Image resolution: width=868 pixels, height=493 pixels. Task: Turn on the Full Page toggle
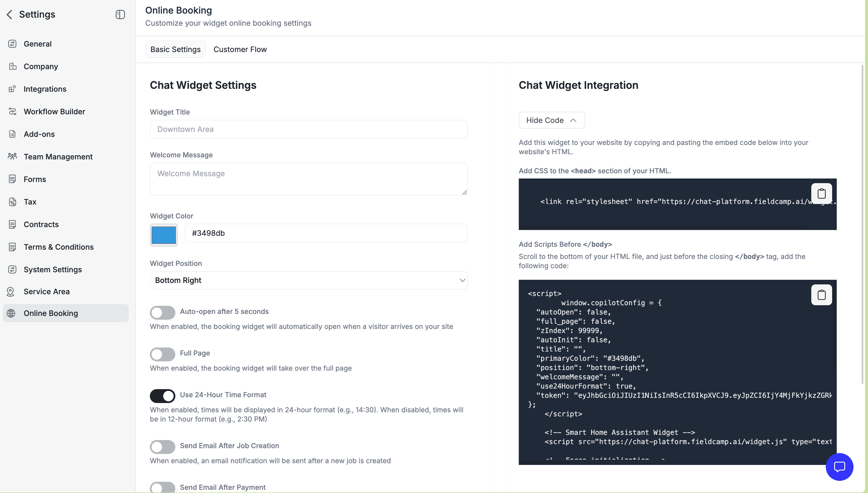pyautogui.click(x=163, y=354)
